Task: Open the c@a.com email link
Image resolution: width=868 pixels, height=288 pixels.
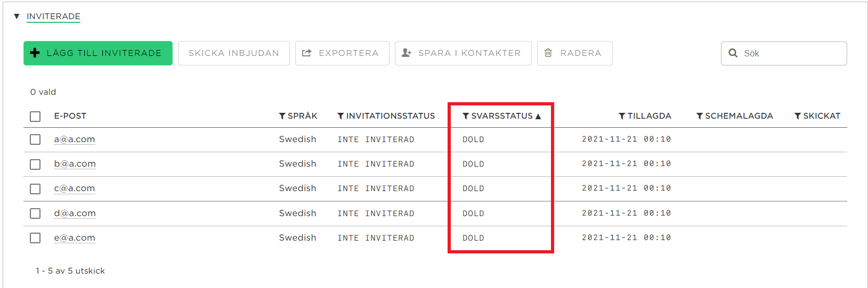Action: [x=75, y=188]
